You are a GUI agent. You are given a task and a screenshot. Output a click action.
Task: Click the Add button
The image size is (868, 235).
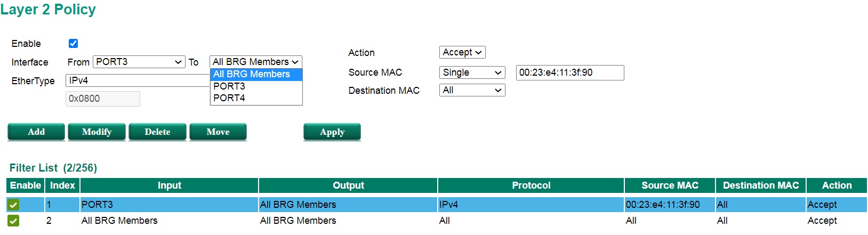click(36, 132)
